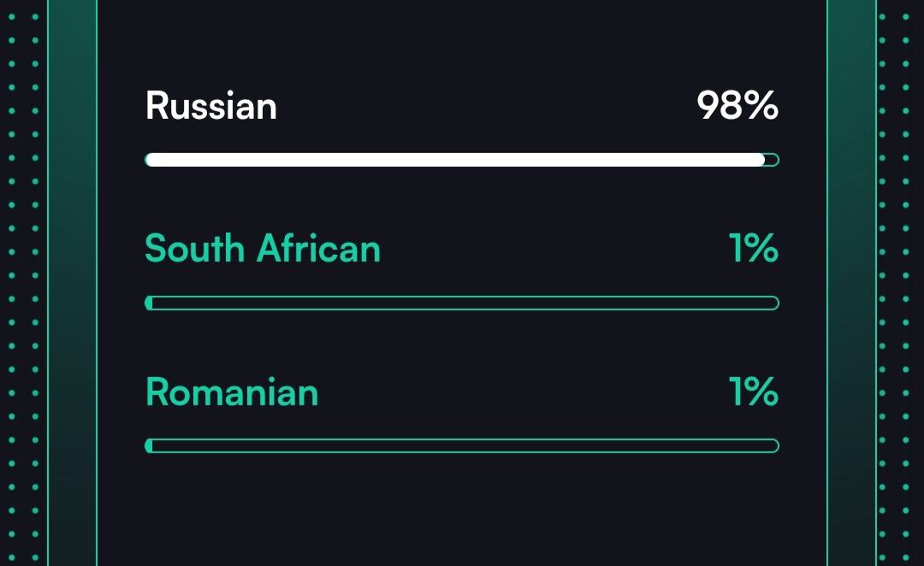Click the filled start of South African bar

(x=150, y=303)
